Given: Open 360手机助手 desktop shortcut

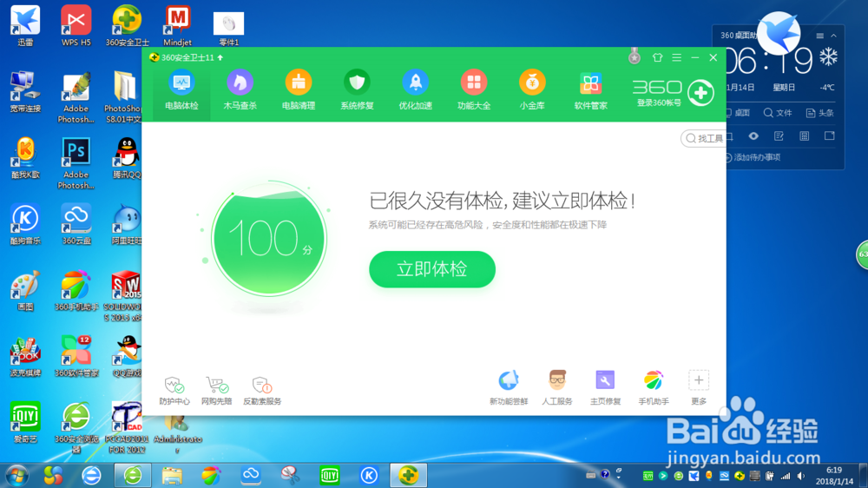Looking at the screenshot, I should [76, 290].
